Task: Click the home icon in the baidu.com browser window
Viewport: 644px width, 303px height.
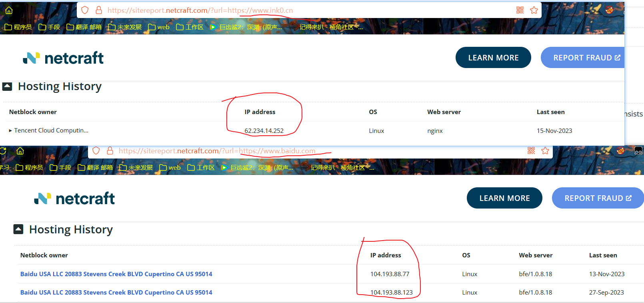Action: pyautogui.click(x=20, y=151)
